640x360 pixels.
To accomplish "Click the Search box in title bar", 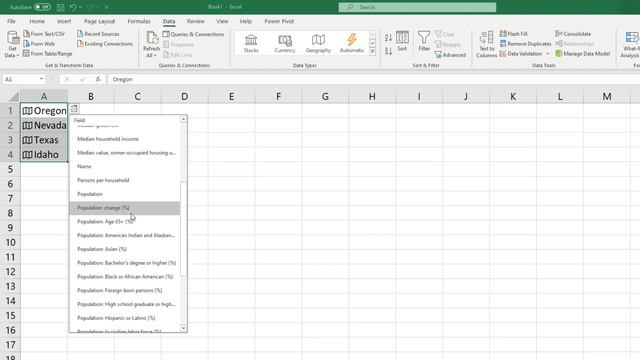I will 417,7.
